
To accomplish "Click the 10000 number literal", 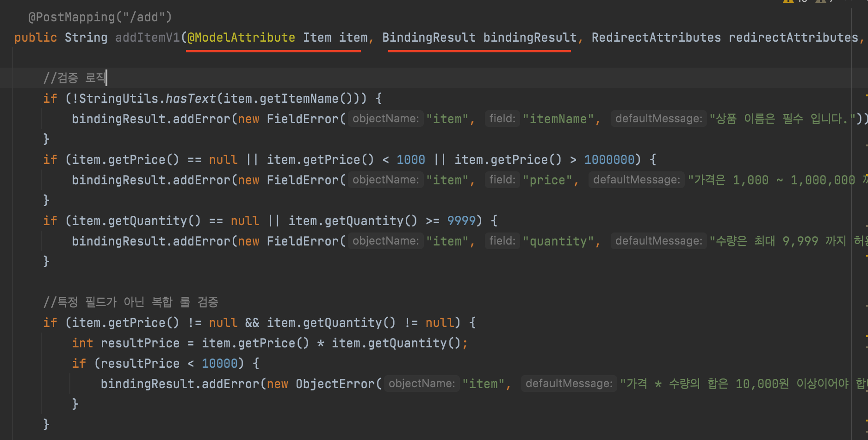I will tap(219, 364).
